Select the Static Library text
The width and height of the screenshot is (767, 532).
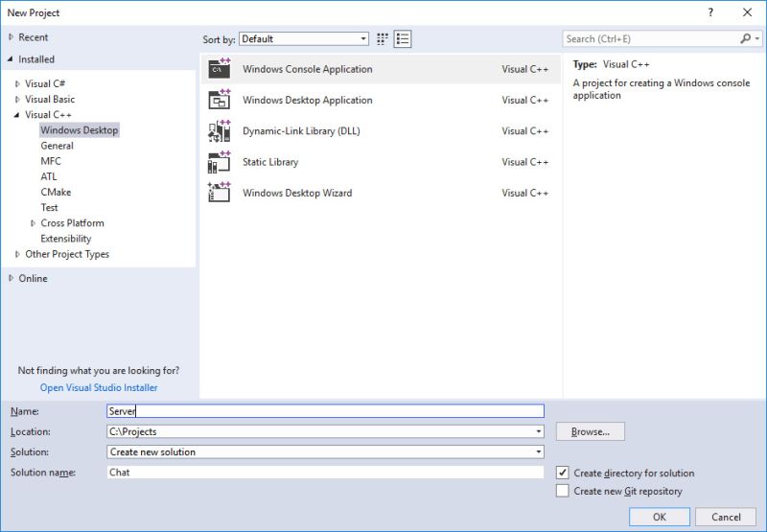coord(270,162)
